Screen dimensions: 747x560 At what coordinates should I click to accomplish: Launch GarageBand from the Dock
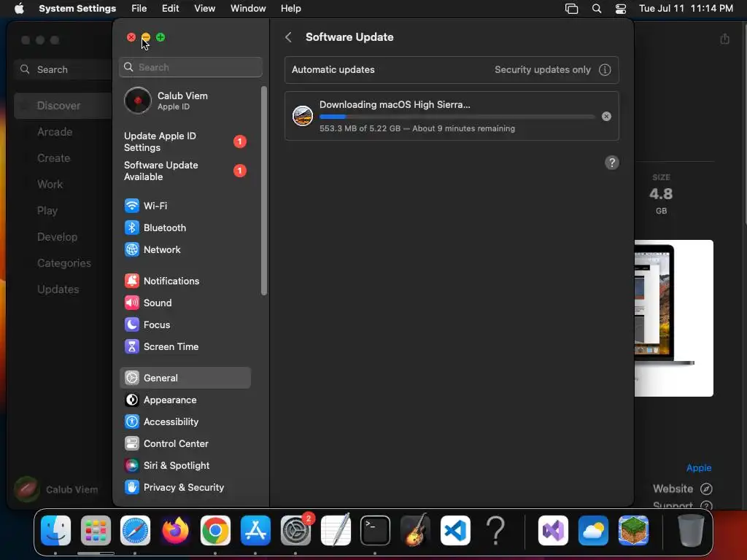pyautogui.click(x=415, y=531)
